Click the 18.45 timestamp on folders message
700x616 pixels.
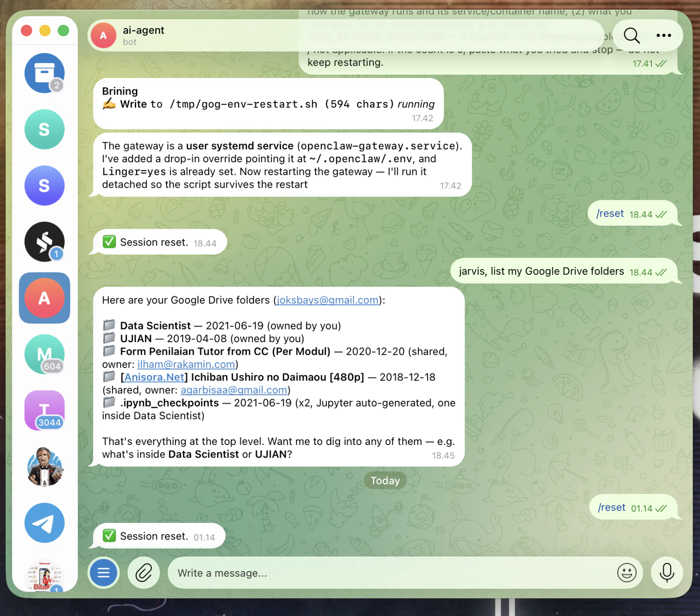[443, 455]
